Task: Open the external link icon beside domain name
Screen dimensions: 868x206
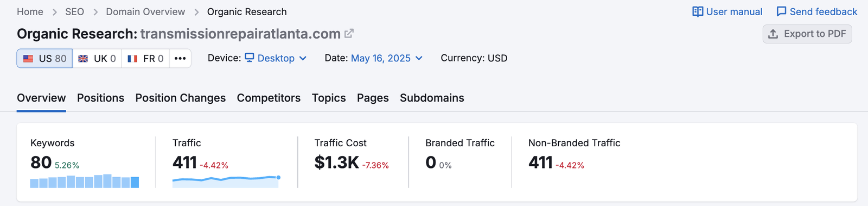Action: click(x=349, y=34)
